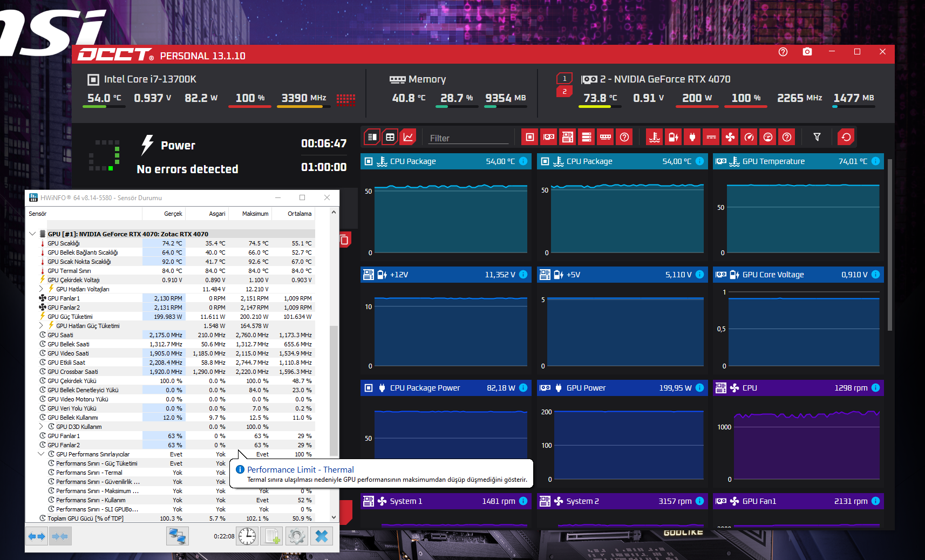Viewport: 925px width, 560px height.
Task: Expand the GPU Hatları Güç Tüketimi row
Action: 42,326
